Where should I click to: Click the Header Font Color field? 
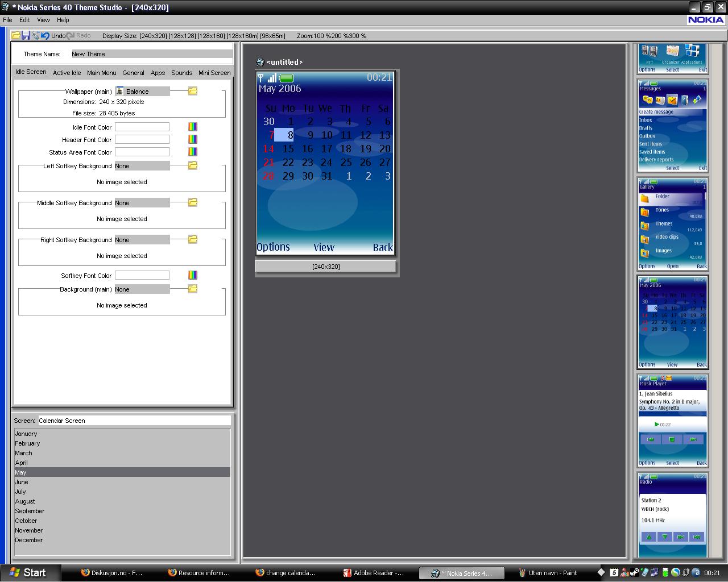coord(142,139)
